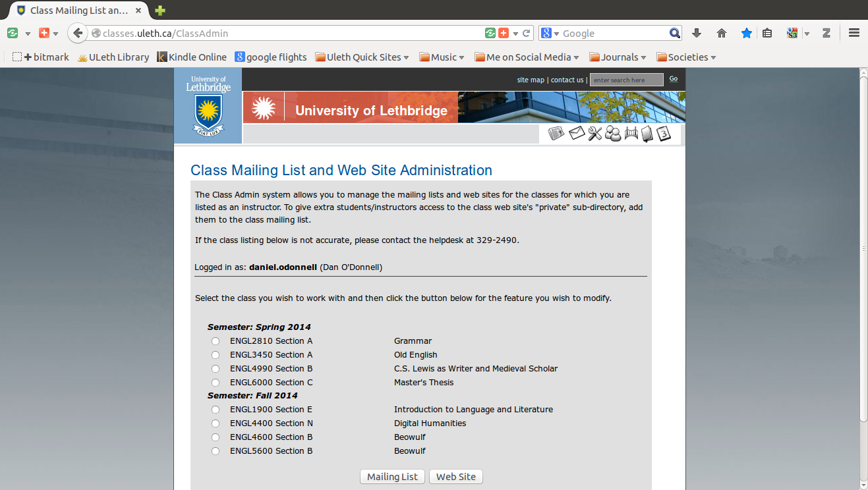Click the red plus icon left of back button
This screenshot has width=868, height=490.
click(44, 33)
